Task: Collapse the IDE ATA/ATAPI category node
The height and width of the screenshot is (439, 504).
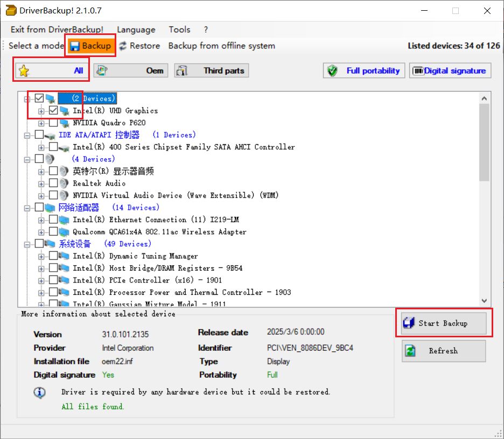Action: tap(27, 135)
